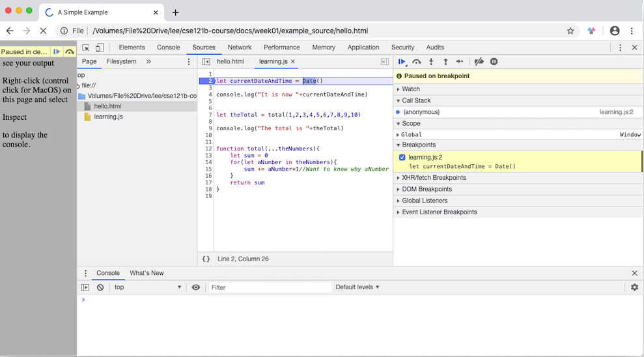Select hello.html in file tree
This screenshot has height=357, width=644.
point(107,106)
